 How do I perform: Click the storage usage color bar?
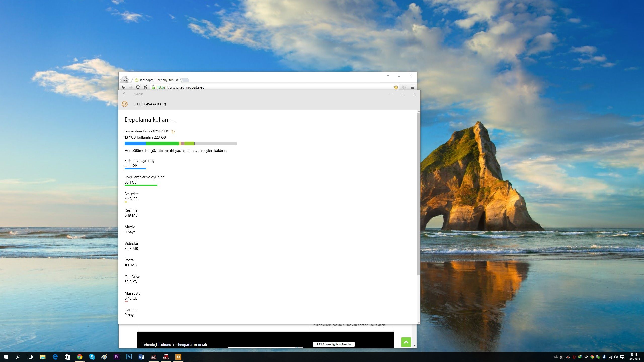(x=181, y=144)
